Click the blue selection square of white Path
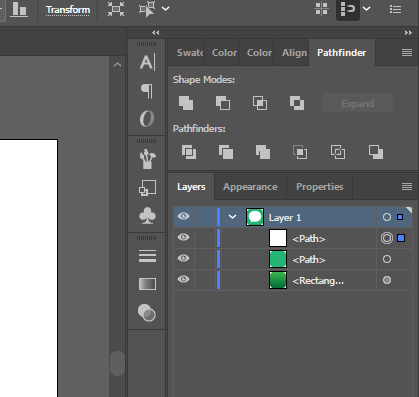The height and width of the screenshot is (397, 419). pos(401,238)
